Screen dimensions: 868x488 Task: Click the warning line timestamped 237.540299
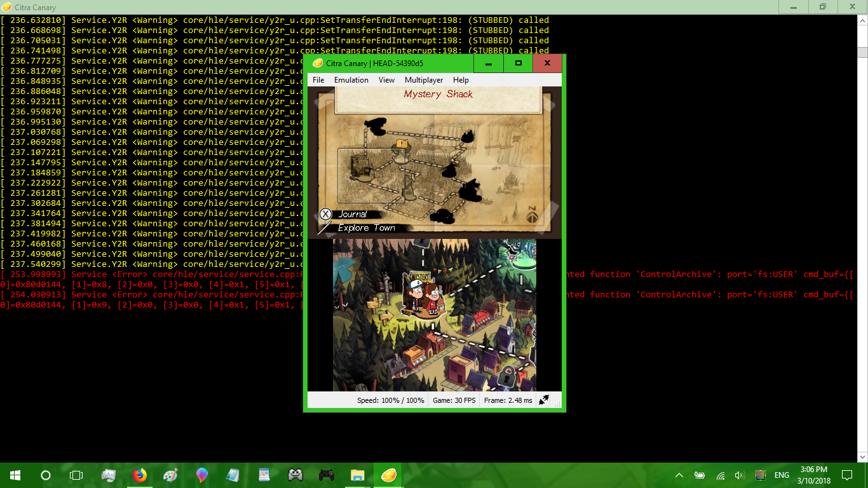pyautogui.click(x=151, y=264)
